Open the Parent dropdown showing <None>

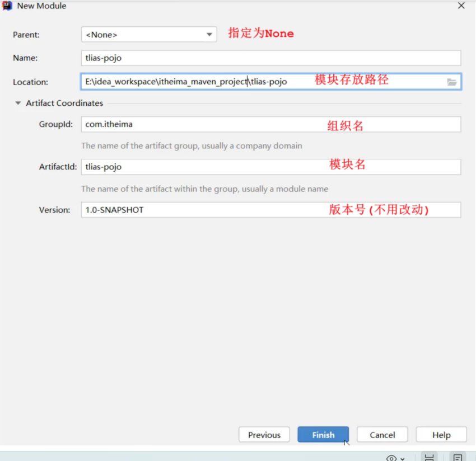click(x=148, y=35)
